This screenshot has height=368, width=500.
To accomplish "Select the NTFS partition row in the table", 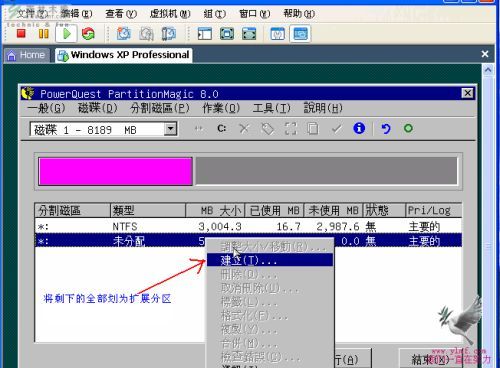I will (x=248, y=226).
